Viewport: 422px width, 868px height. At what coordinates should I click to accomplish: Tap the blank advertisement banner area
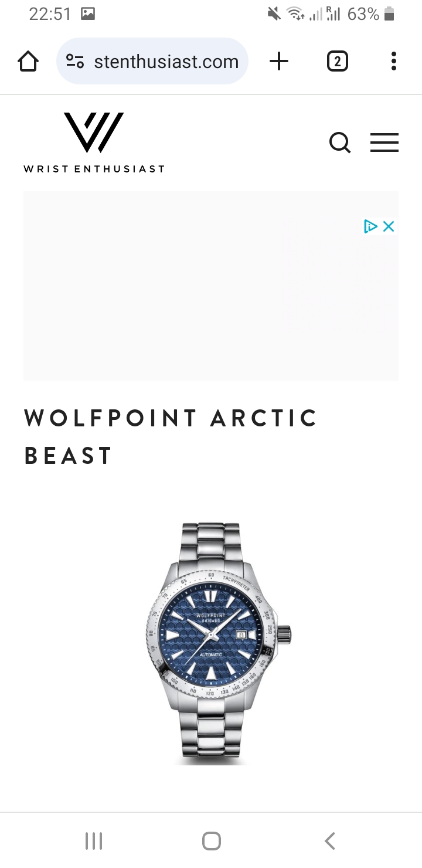coord(211,286)
